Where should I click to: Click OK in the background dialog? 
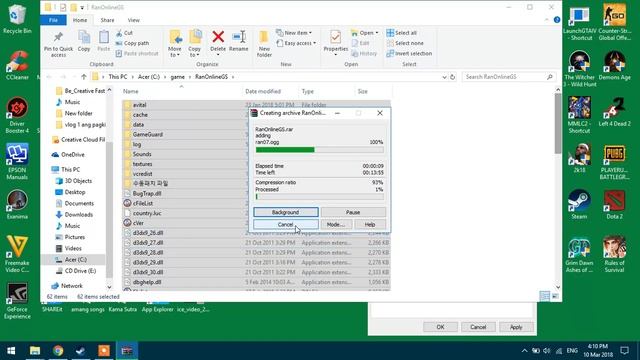pyautogui.click(x=440, y=327)
